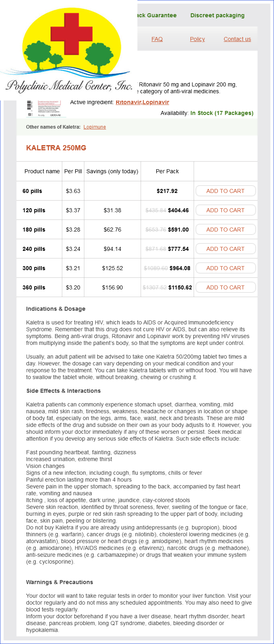Click the Discreet packaging header text
This screenshot has height=644, width=274.
coord(217,15)
